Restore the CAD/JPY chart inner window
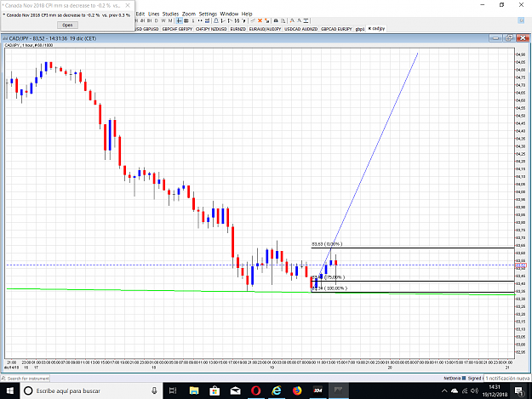The height and width of the screenshot is (399, 532). tap(509, 38)
